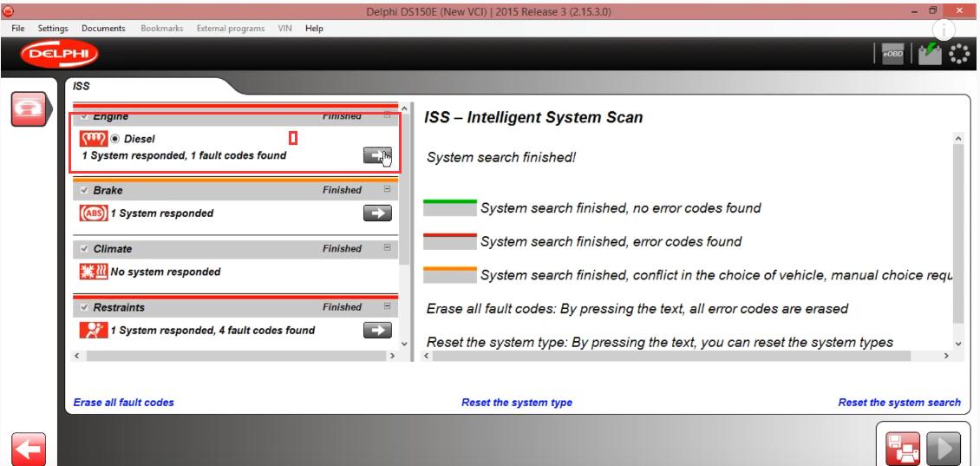Click info panel horizontal scroll left arrow
This screenshot has height=466, width=980.
[x=427, y=355]
